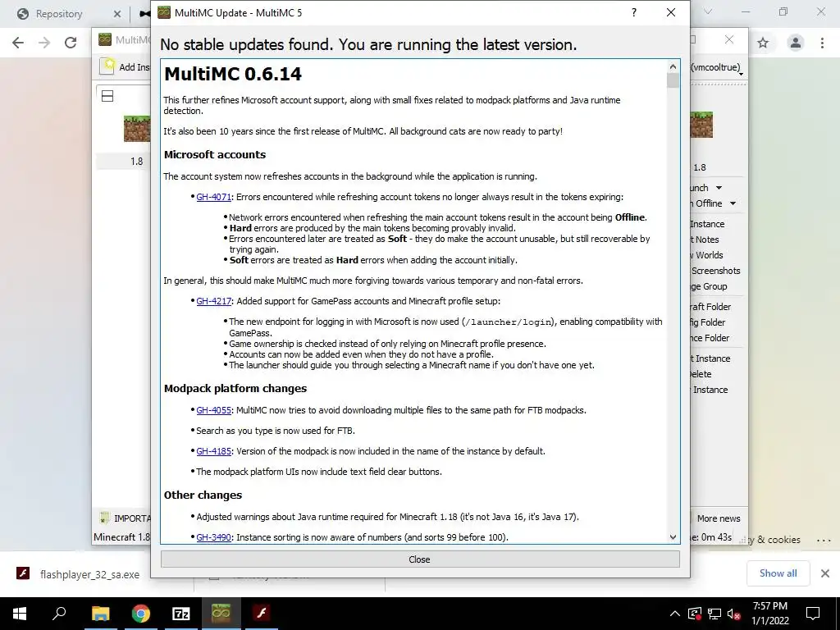The height and width of the screenshot is (630, 840).
Task: Close the Repository browser tab
Action: click(x=117, y=14)
